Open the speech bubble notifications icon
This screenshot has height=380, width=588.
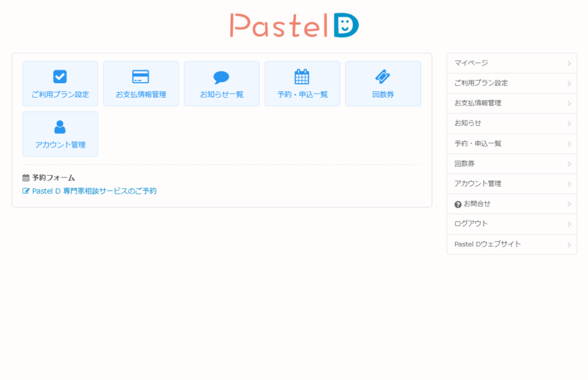(221, 77)
